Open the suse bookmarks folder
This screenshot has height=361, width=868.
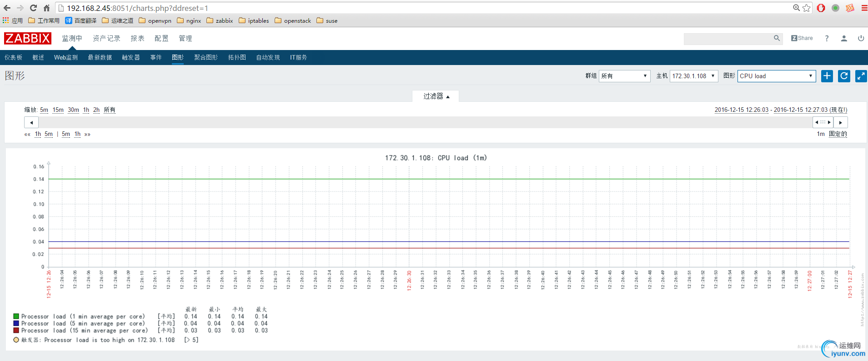pyautogui.click(x=327, y=20)
